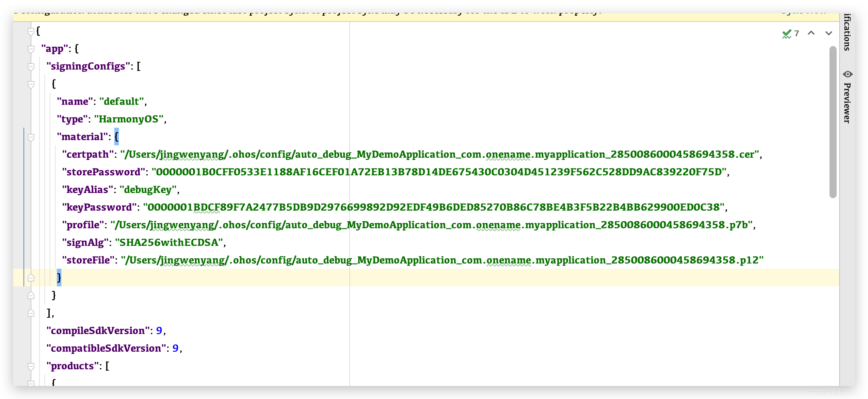This screenshot has height=399, width=868.
Task: Click the vertical editor scrollbar thumb
Action: pyautogui.click(x=833, y=122)
